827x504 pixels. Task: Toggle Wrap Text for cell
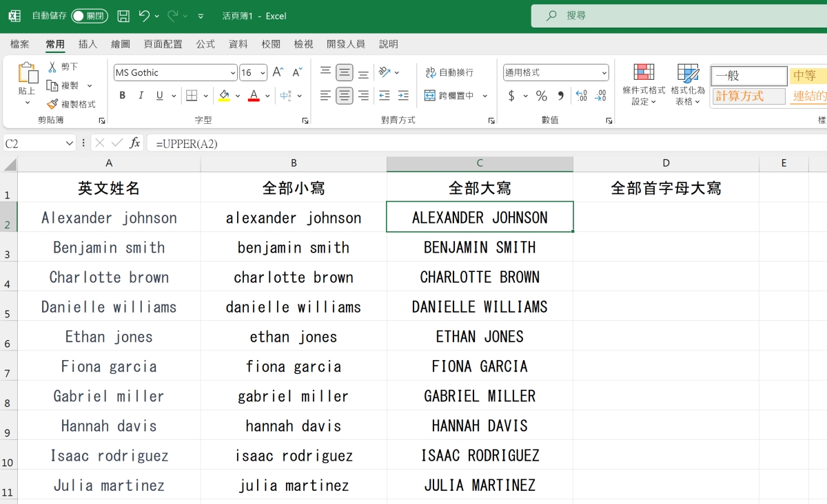[449, 72]
